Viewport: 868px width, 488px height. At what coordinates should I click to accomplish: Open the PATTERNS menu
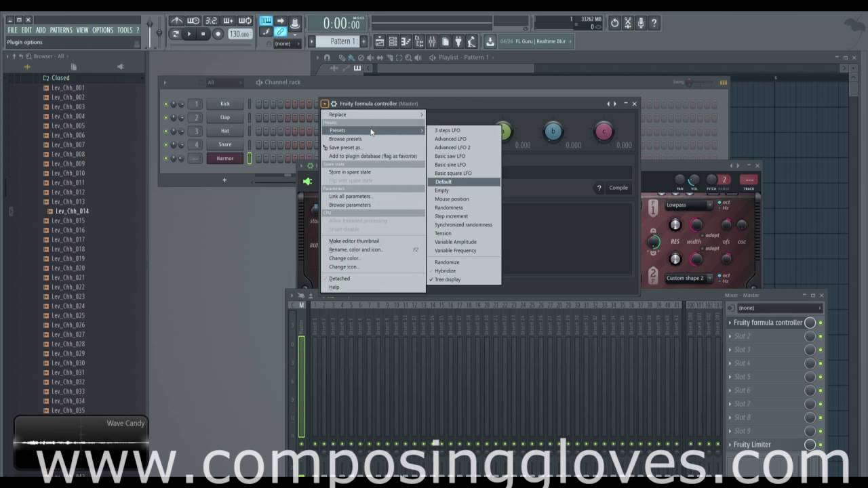click(60, 30)
